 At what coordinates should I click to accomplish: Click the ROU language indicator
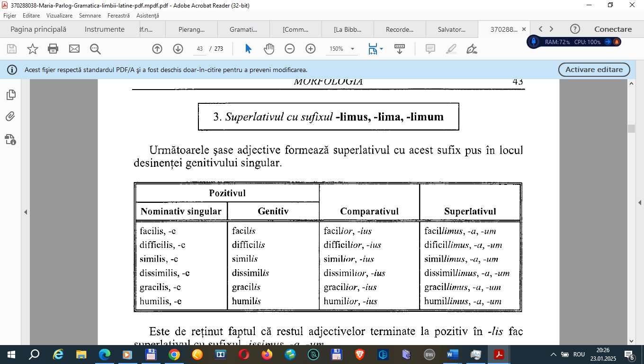pos(579,355)
